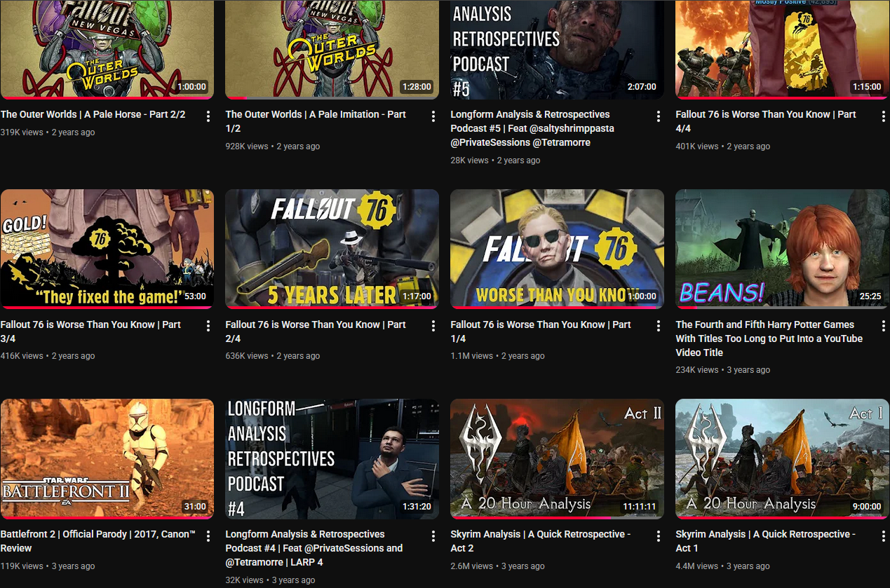This screenshot has width=890, height=588.
Task: Open more actions for Fallout 76 Part 3/4
Action: tap(208, 327)
